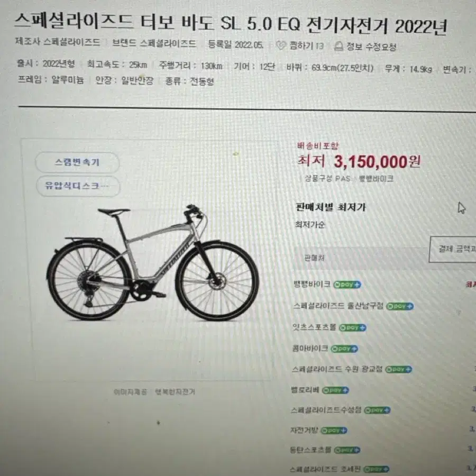Screen dimensions: 476x476
Task: Click Npay badge beside 스페셜라이즈드 수원 광교점
Action: pos(399,369)
